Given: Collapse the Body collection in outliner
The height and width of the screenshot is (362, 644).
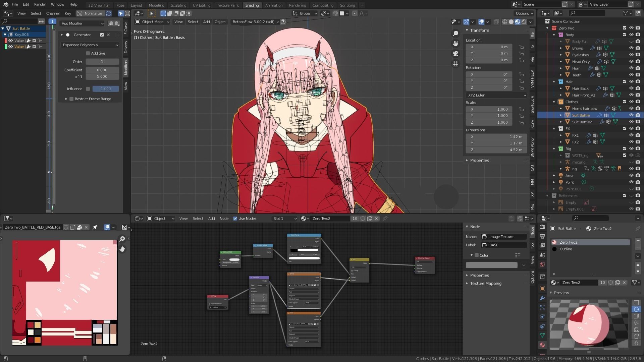Looking at the screenshot, I should coord(554,35).
